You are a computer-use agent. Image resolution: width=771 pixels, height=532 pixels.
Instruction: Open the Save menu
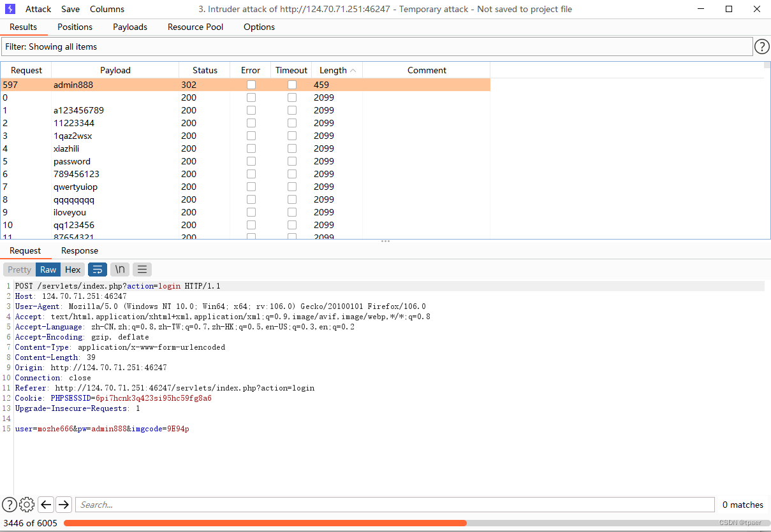(71, 9)
